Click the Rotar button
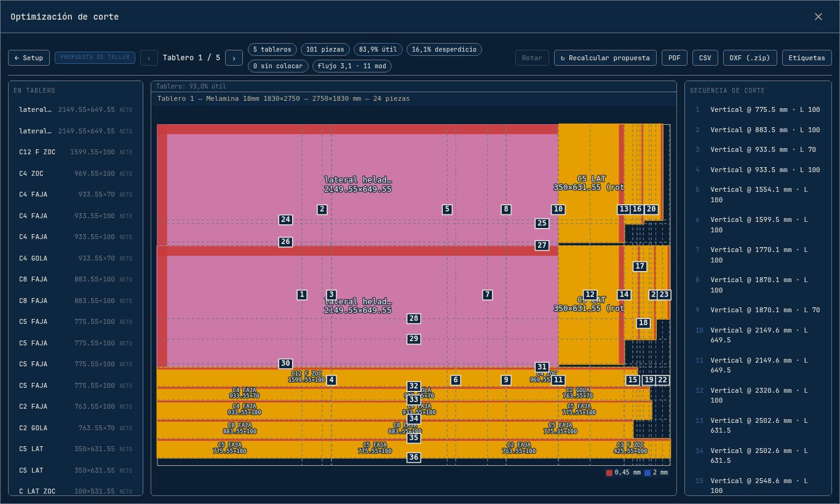 coord(532,58)
